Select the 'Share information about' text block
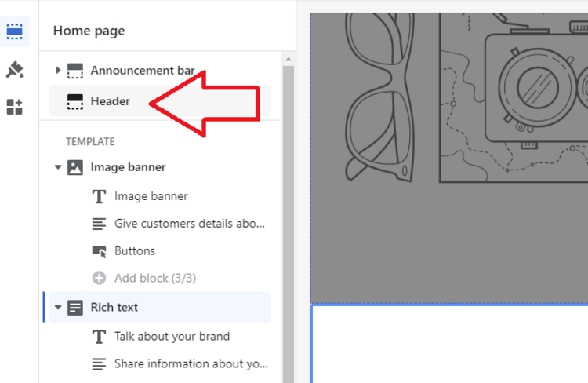The image size is (588, 383). [191, 364]
